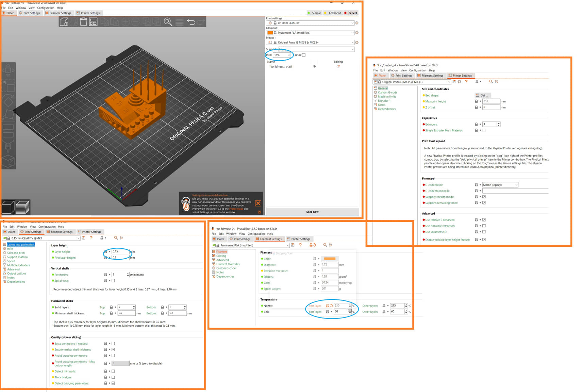Click the Undo arrow in the Plater toolbar

(x=191, y=22)
